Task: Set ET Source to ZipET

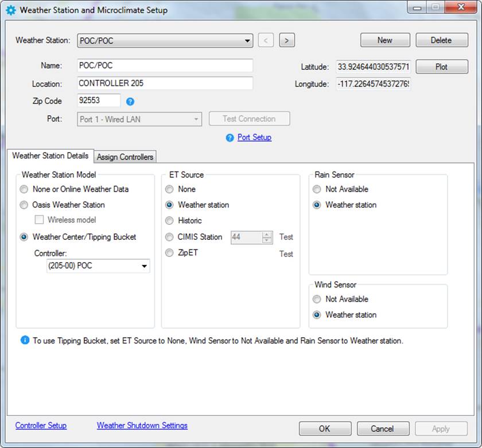Action: 182,252
